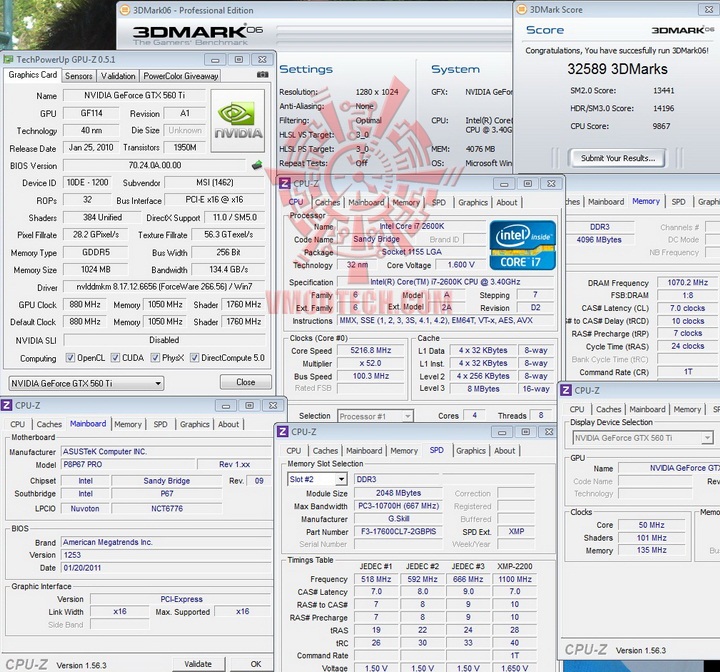Click the Bandwidth value 134.4 GB/s
The width and height of the screenshot is (720, 672).
coord(228,270)
